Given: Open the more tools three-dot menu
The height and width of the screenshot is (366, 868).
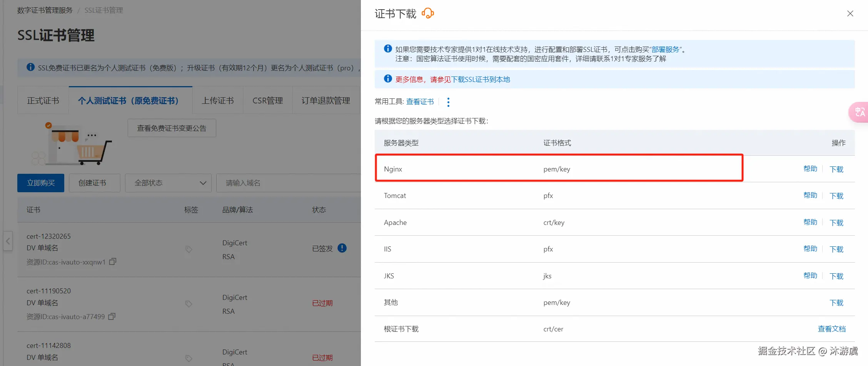Looking at the screenshot, I should [448, 102].
